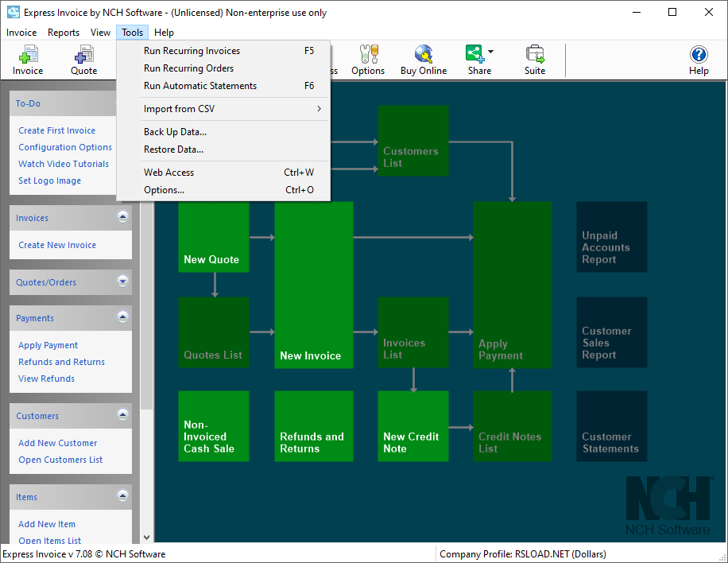Click the sidebar scroll down arrow
Viewport: 728px width, 563px height.
(x=146, y=538)
